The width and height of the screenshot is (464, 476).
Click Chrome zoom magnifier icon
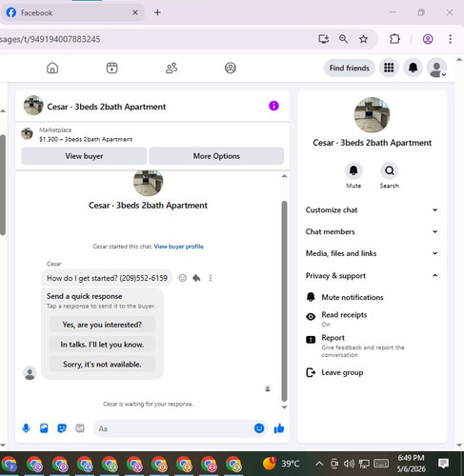point(343,39)
